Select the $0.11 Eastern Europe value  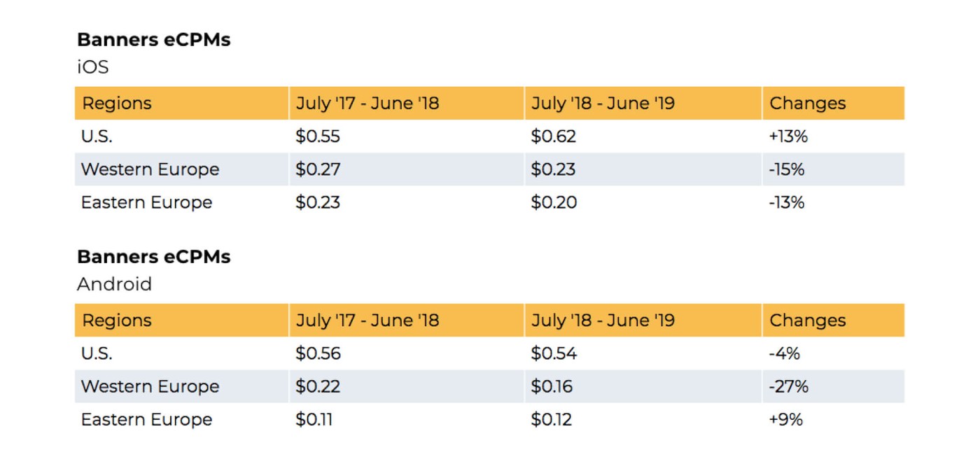(314, 419)
